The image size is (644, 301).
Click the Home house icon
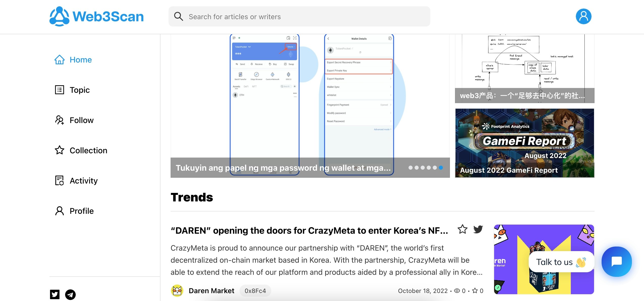pyautogui.click(x=59, y=60)
